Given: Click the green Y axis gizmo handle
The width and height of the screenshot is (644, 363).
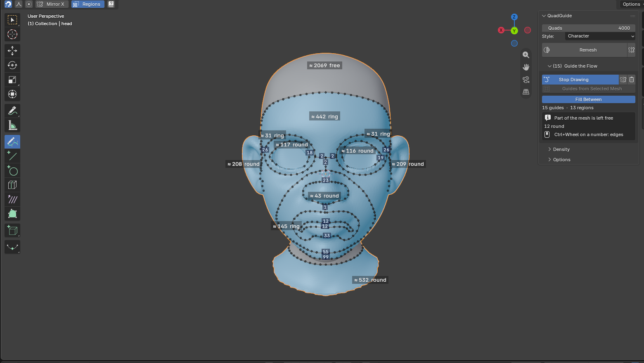Looking at the screenshot, I should 514,31.
